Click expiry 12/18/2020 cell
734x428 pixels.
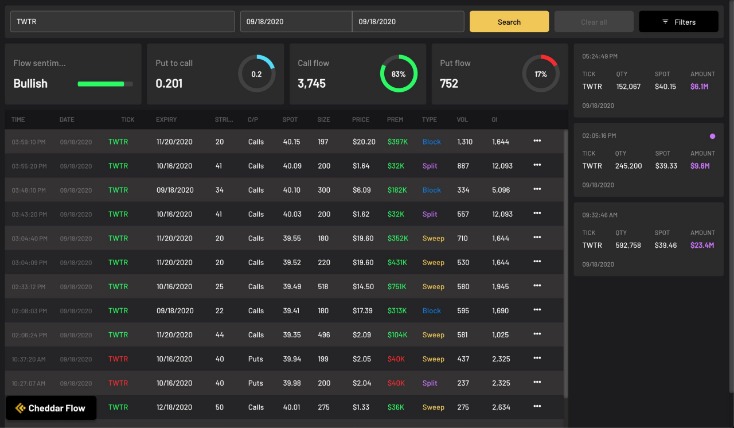(x=174, y=407)
